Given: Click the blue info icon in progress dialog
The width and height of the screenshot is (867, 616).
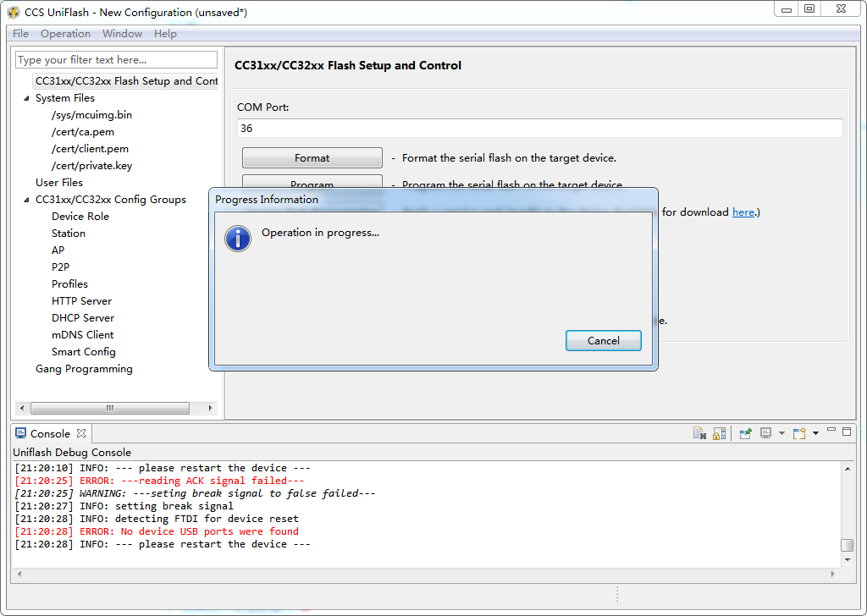Looking at the screenshot, I should 238,239.
